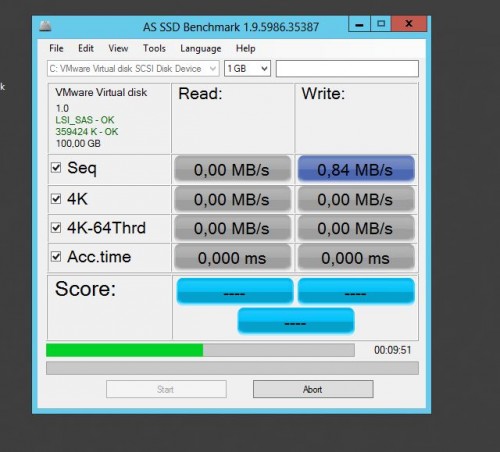Screen dimensions: 500x452
Task: Open the Tools menu
Action: tap(154, 48)
